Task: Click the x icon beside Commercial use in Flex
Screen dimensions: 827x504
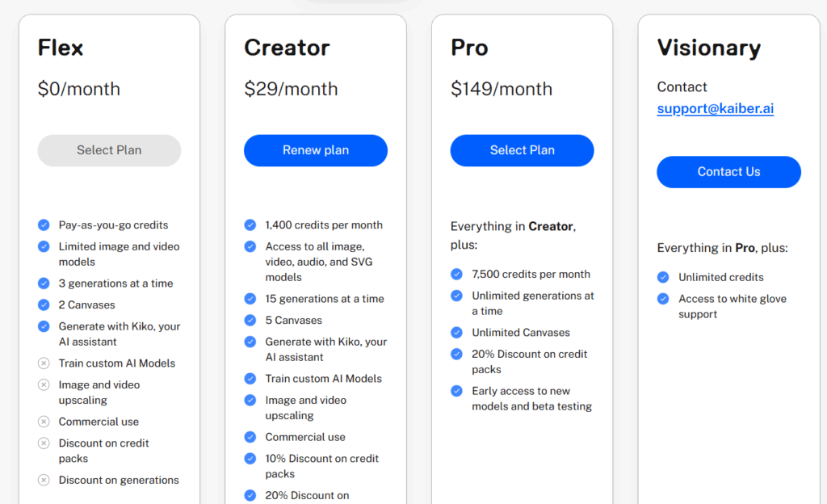Action: click(44, 422)
